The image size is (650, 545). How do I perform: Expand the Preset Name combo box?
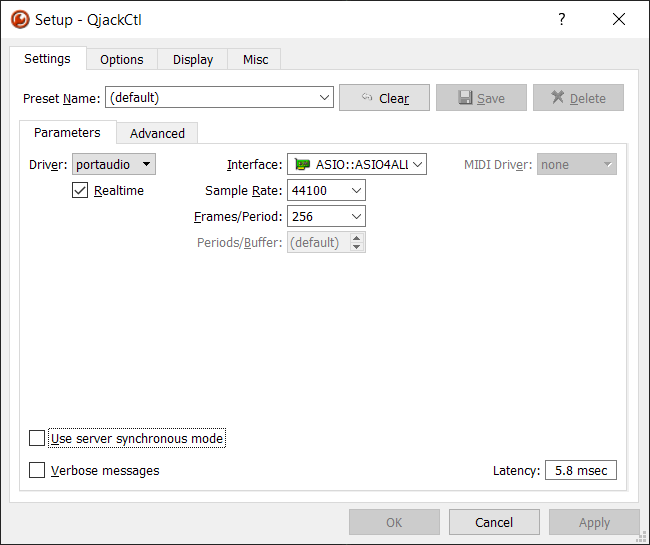pyautogui.click(x=324, y=98)
